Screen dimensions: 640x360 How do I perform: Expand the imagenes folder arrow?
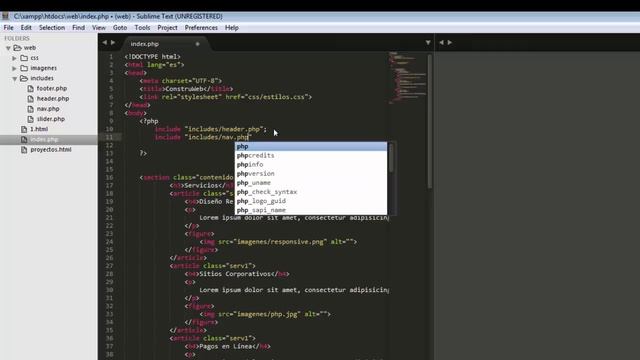(15, 69)
